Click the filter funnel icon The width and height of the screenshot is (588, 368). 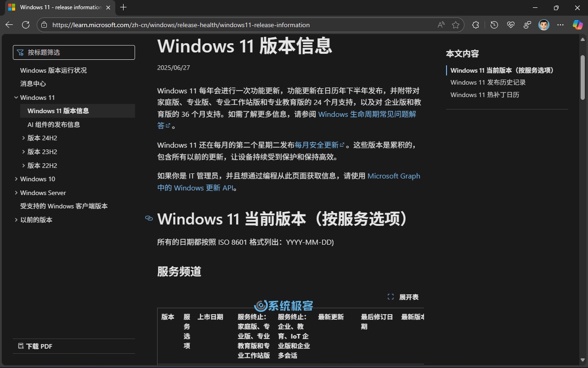coord(20,52)
